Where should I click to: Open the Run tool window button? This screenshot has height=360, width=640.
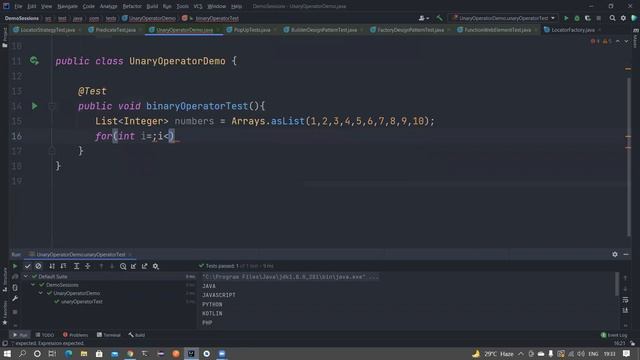[20, 335]
